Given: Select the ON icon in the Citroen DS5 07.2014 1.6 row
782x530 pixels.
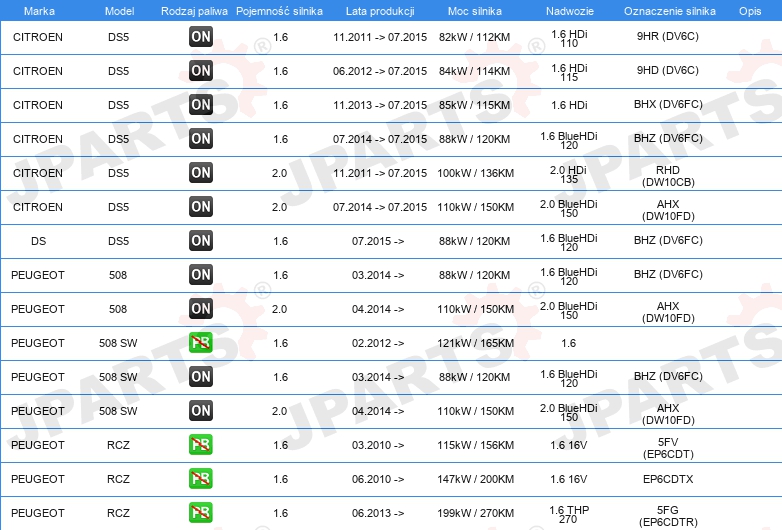Looking at the screenshot, I should click(x=201, y=139).
